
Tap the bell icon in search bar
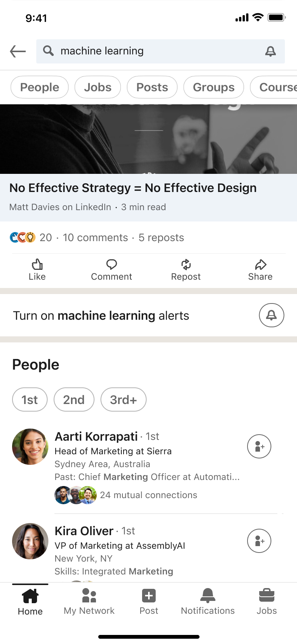270,51
